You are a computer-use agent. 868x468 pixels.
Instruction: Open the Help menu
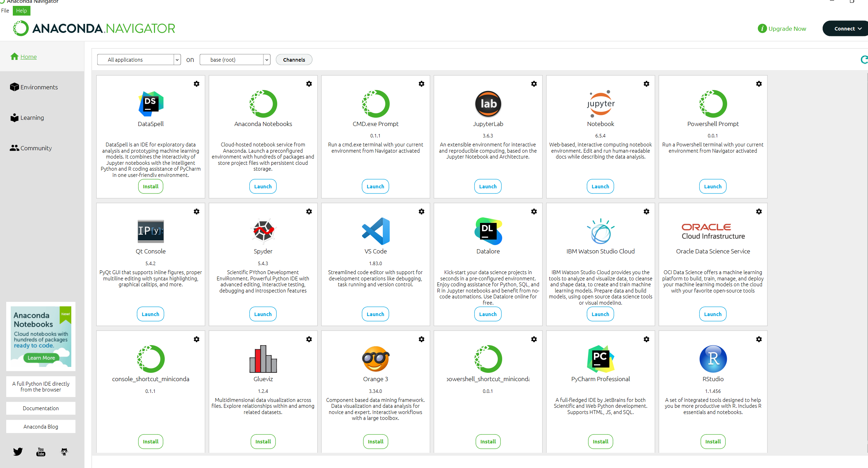(x=21, y=11)
